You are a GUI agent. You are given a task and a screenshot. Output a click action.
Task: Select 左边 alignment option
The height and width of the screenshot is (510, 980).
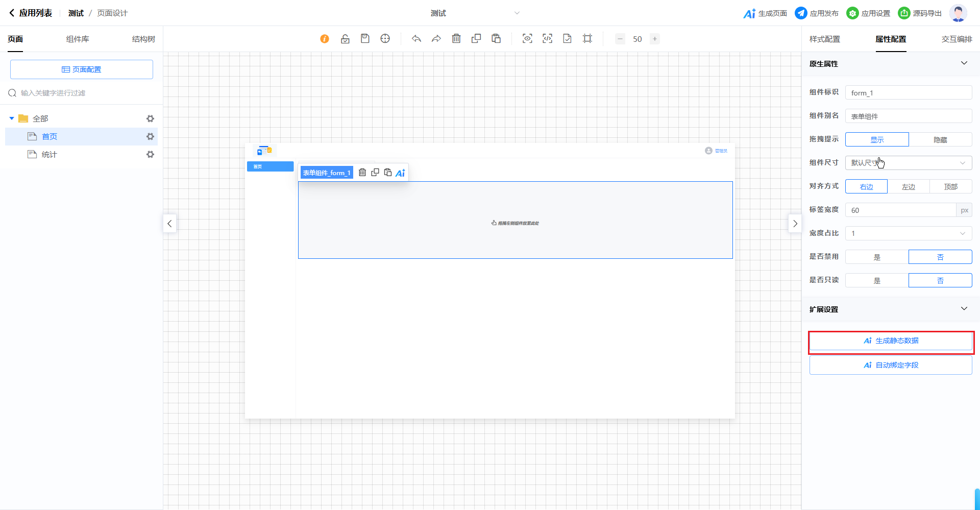909,186
